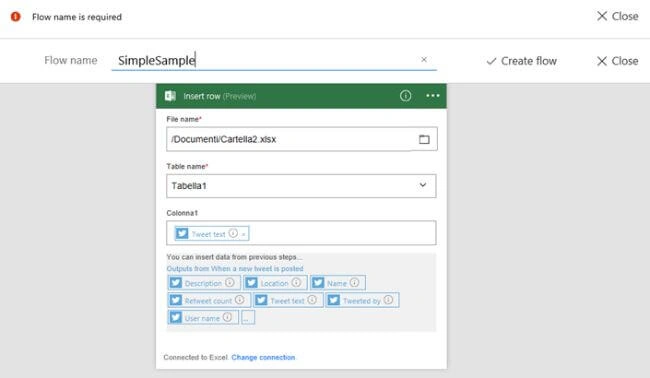Click the Insert row card header
650x378 pixels.
301,96
